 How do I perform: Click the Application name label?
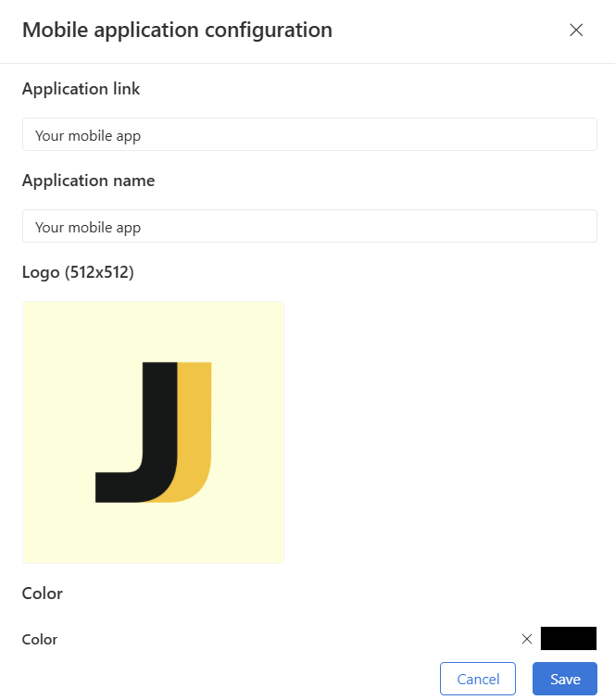click(x=88, y=181)
